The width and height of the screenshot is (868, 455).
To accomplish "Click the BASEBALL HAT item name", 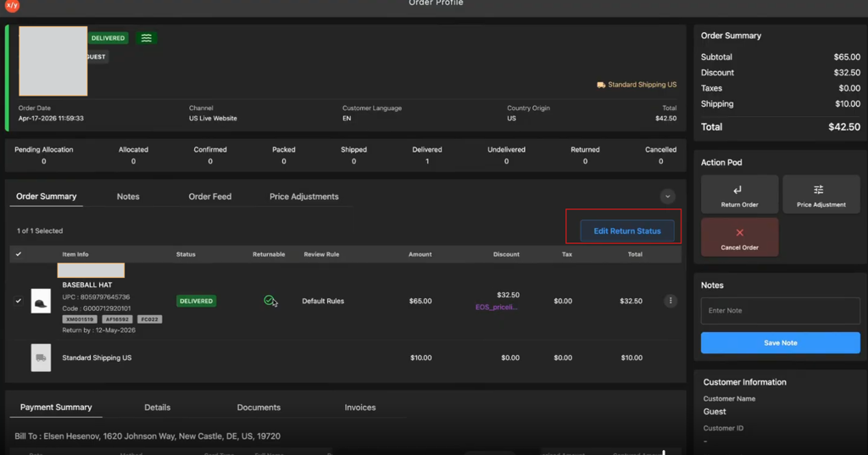I will tap(87, 285).
